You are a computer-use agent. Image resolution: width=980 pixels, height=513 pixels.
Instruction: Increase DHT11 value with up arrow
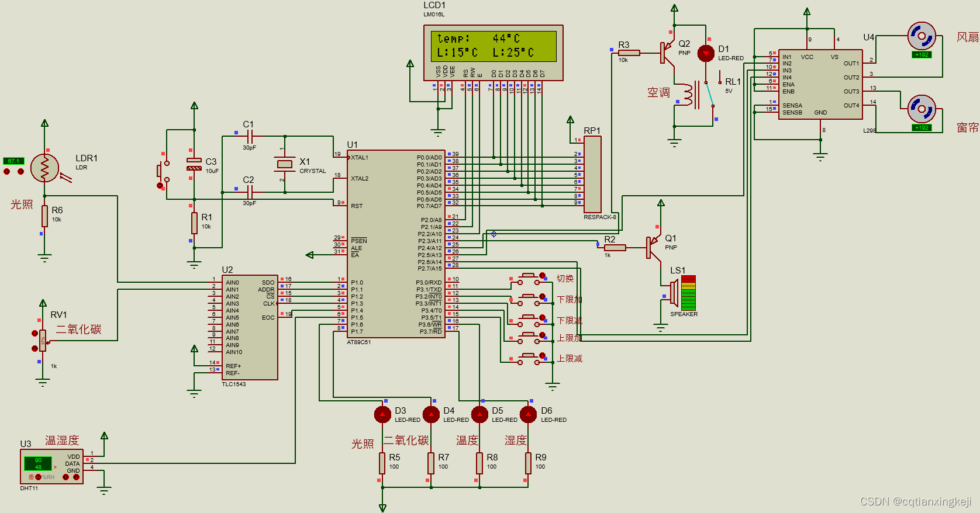coord(65,477)
